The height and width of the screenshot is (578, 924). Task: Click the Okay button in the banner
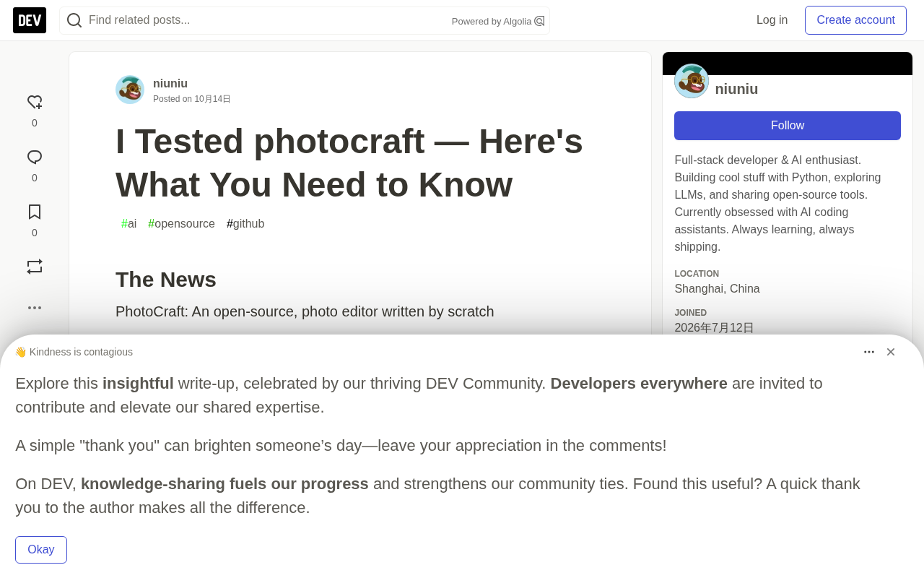41,550
